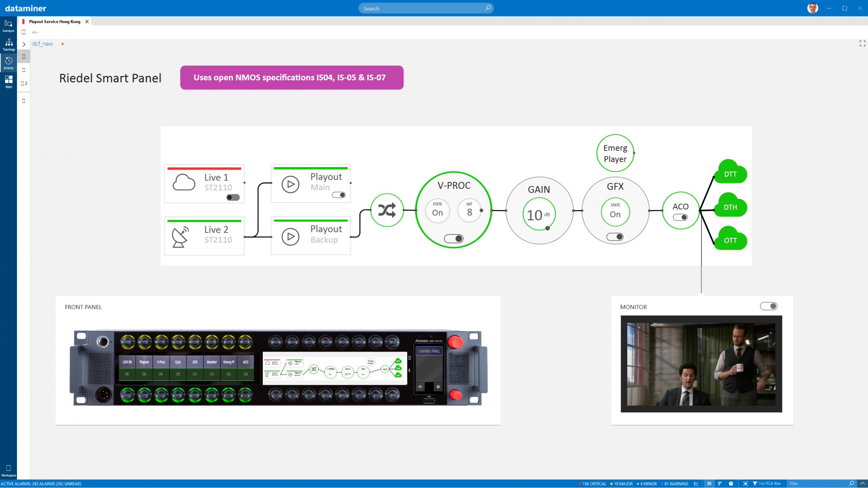Image resolution: width=868 pixels, height=488 pixels.
Task: Click in the top Search field
Action: pos(426,8)
